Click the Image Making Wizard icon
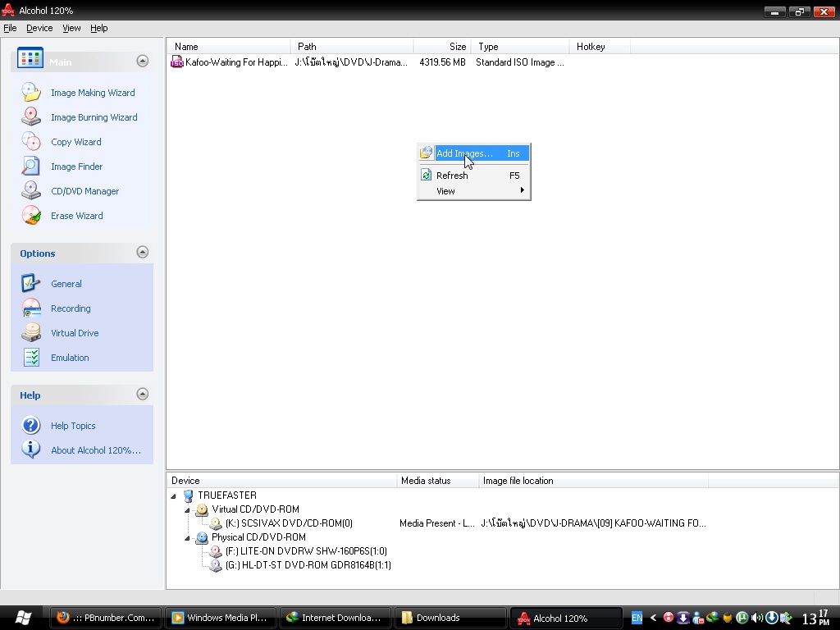The image size is (840, 630). [x=31, y=92]
